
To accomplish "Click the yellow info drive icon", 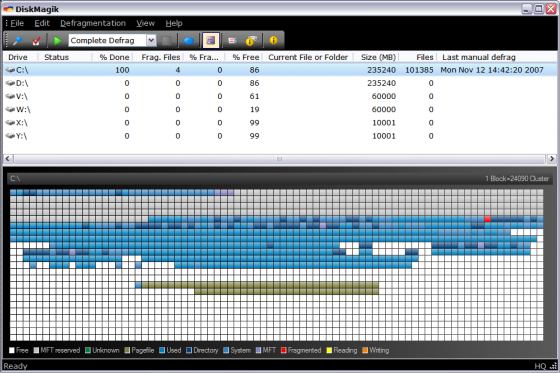I will (x=251, y=40).
